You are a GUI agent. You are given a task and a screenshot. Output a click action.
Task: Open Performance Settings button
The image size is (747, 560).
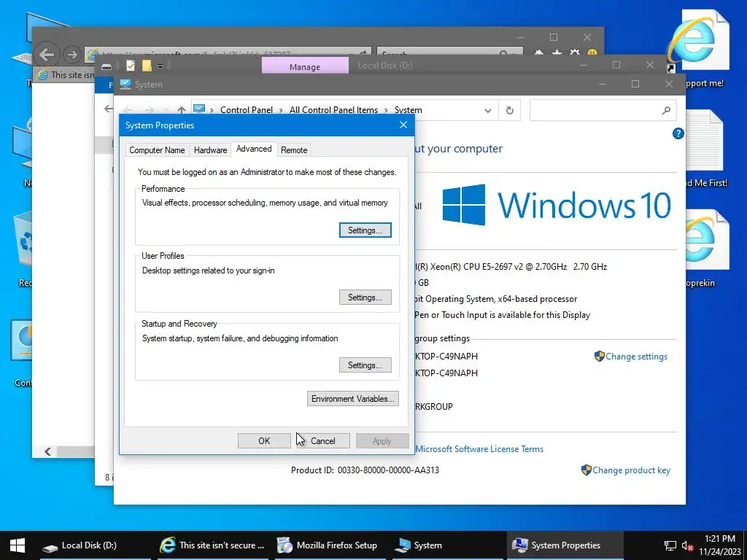[365, 230]
